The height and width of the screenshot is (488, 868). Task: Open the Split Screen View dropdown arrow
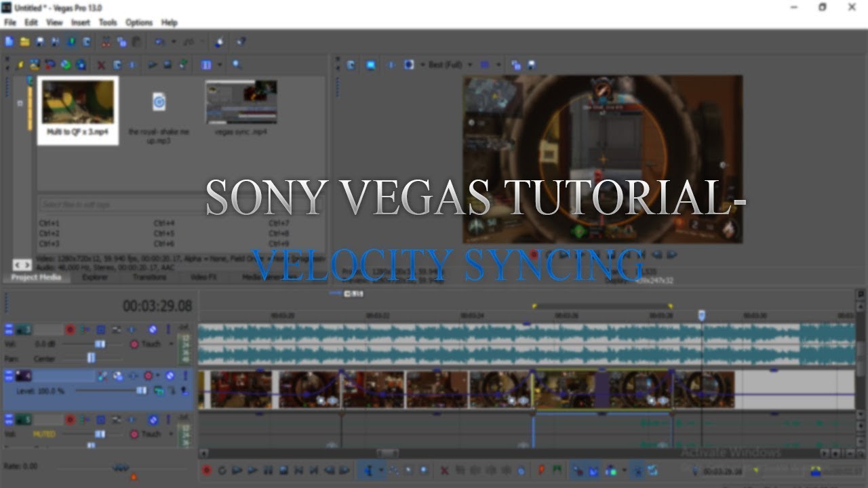point(422,65)
